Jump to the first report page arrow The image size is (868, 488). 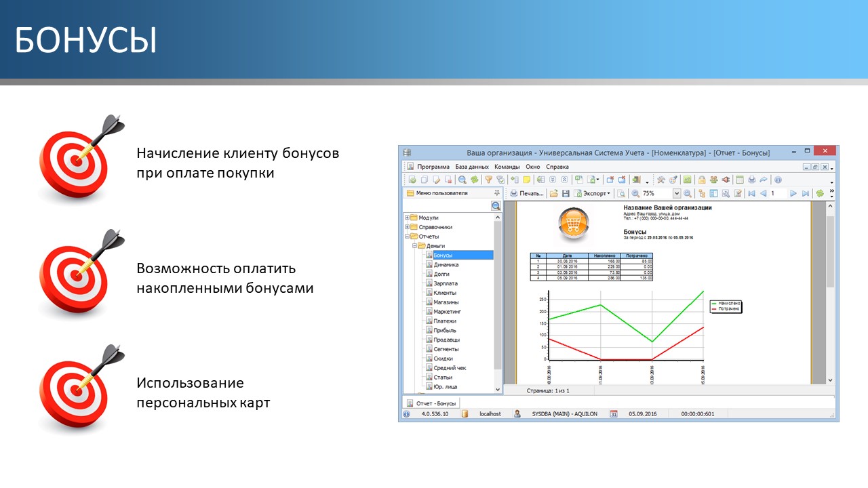pyautogui.click(x=751, y=194)
